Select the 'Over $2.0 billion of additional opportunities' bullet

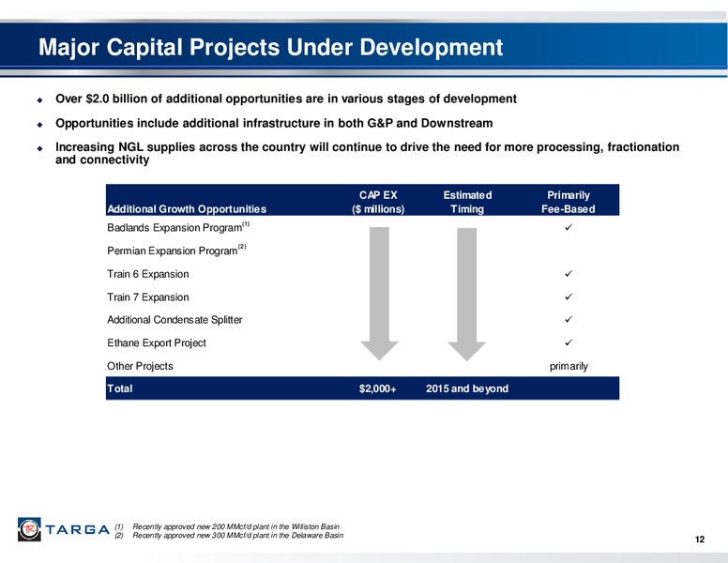[x=286, y=99]
